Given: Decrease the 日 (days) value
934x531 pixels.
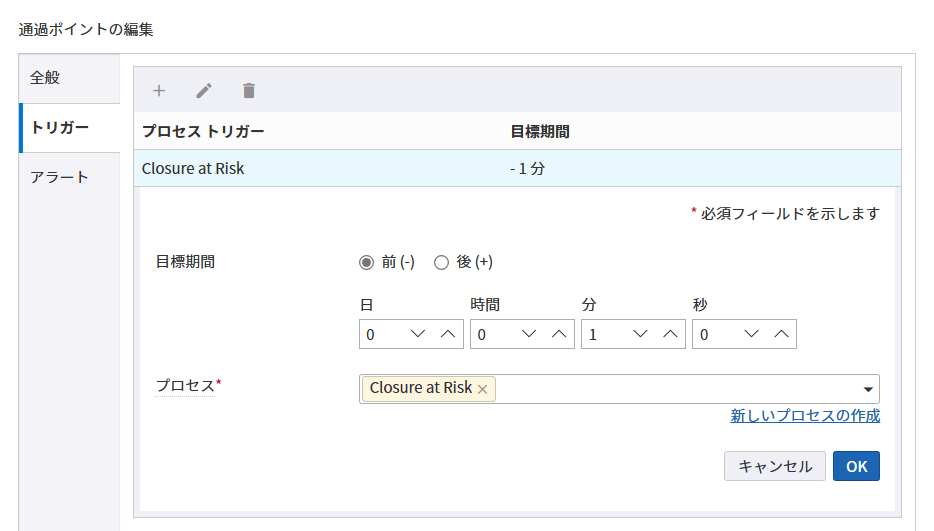Looking at the screenshot, I should click(418, 335).
